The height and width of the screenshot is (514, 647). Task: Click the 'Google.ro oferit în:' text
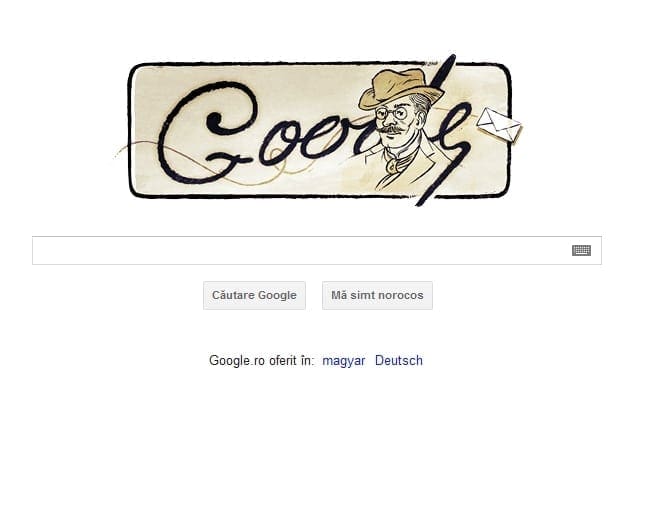(x=262, y=361)
